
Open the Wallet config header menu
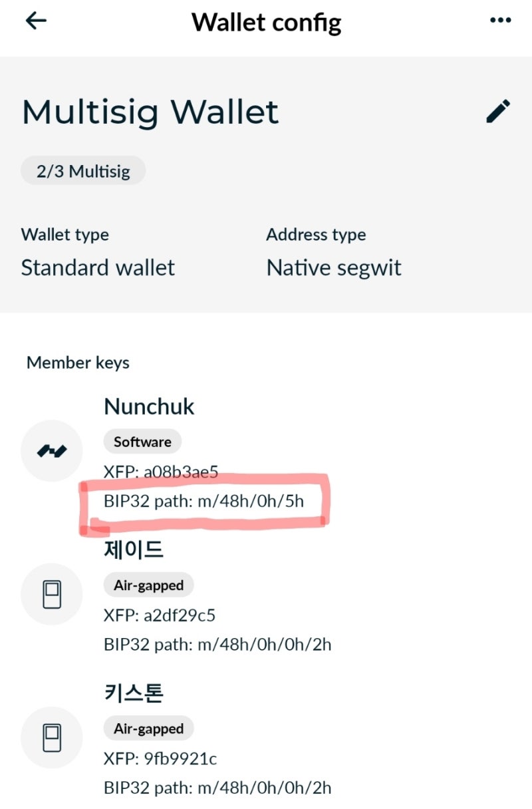[x=500, y=20]
